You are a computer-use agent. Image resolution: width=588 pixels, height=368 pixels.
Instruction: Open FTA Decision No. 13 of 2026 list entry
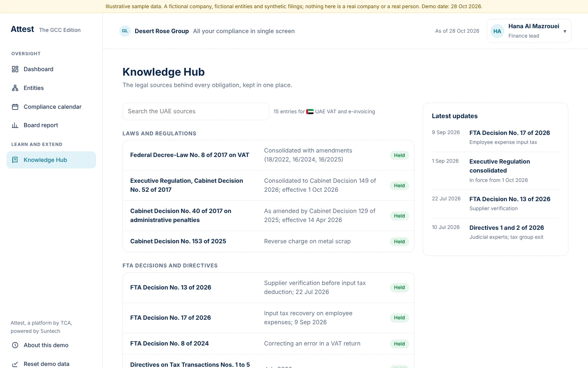[268, 287]
